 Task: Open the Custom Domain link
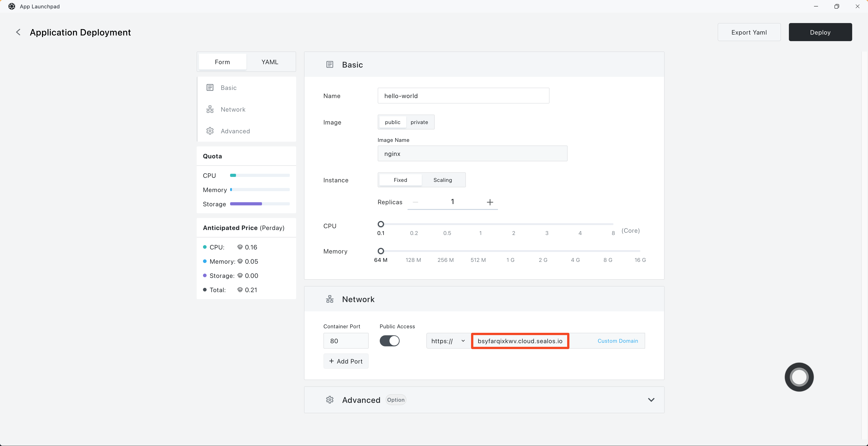pos(618,341)
